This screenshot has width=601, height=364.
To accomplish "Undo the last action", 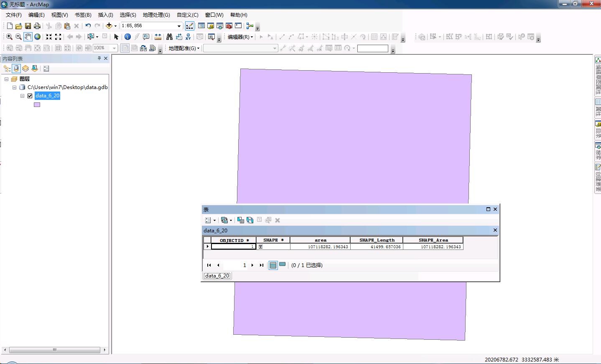I will point(88,26).
